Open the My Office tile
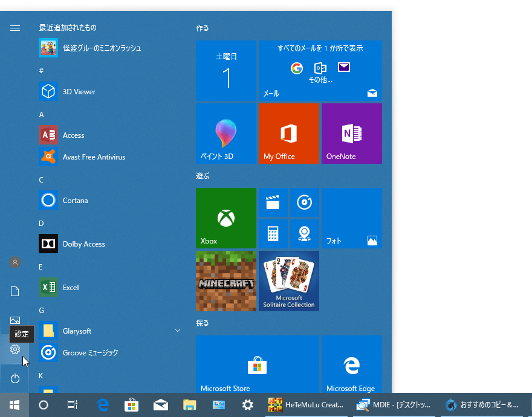Viewport: 532px width, 417px height. point(289,134)
